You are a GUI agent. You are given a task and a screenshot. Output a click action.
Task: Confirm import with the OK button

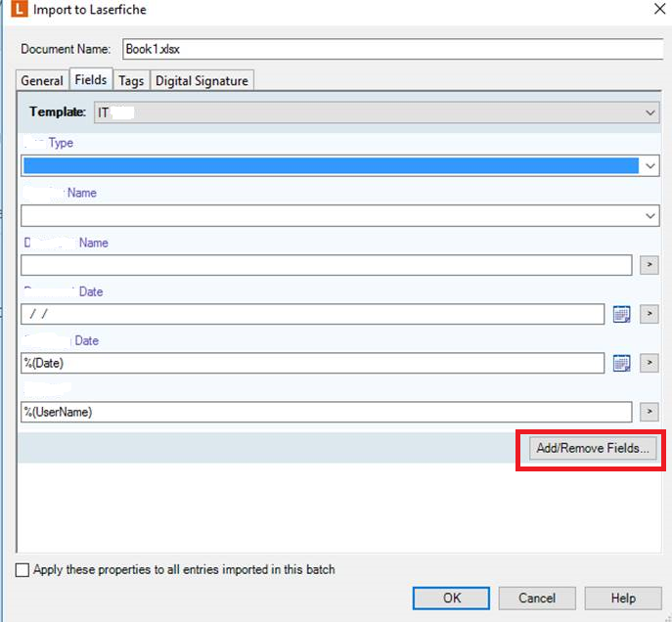click(451, 598)
